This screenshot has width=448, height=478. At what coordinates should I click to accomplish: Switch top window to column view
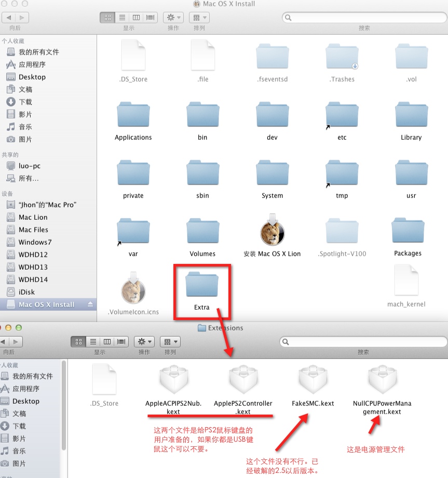136,18
